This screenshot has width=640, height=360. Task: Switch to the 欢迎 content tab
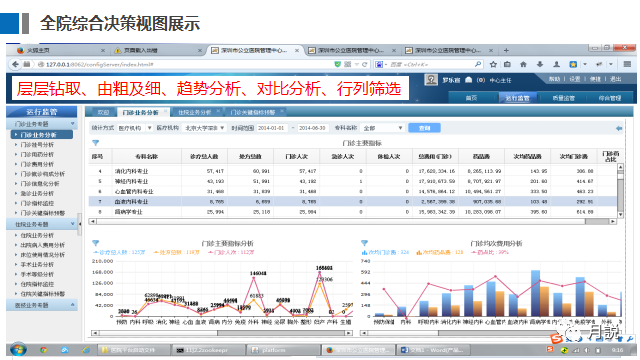103,112
